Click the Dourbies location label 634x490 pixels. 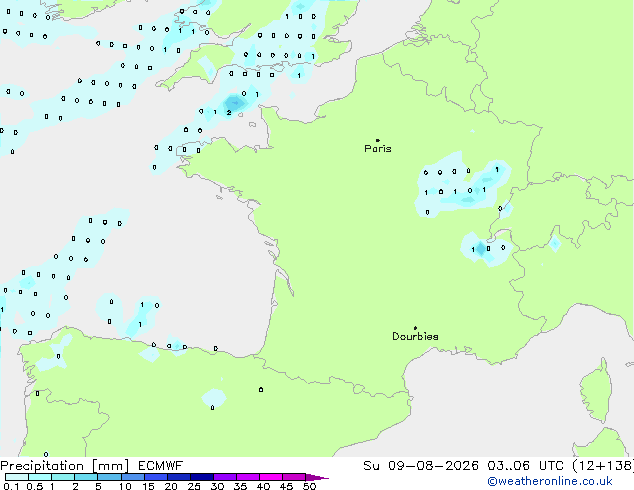click(415, 336)
